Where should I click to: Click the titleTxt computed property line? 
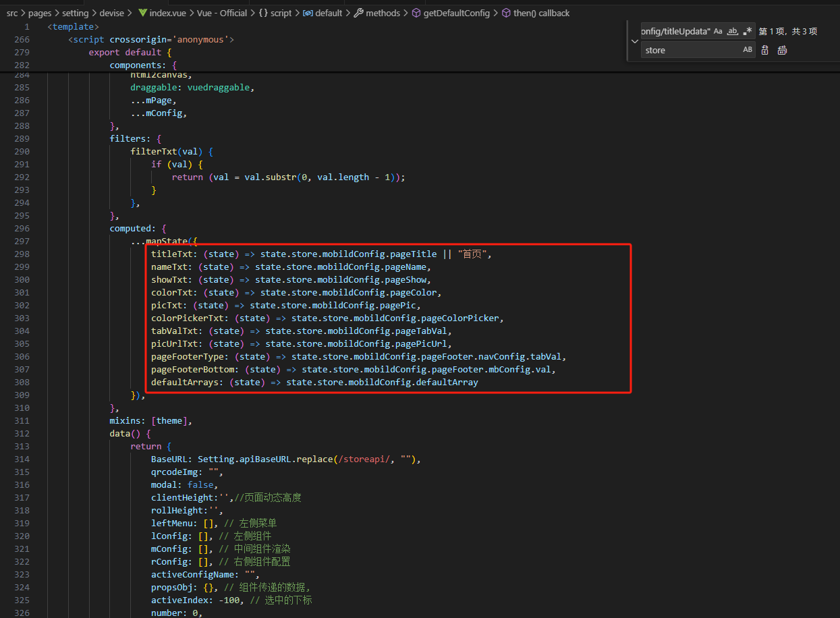(322, 254)
